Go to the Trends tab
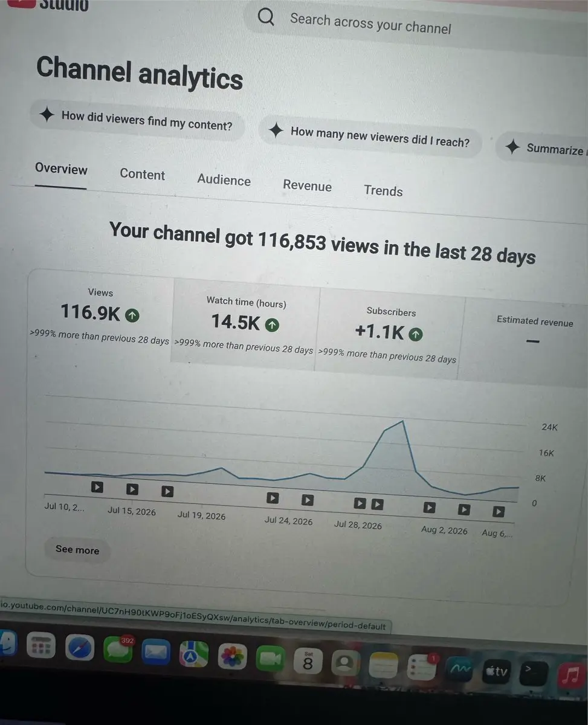Screen dimensions: 588x725 coord(383,191)
